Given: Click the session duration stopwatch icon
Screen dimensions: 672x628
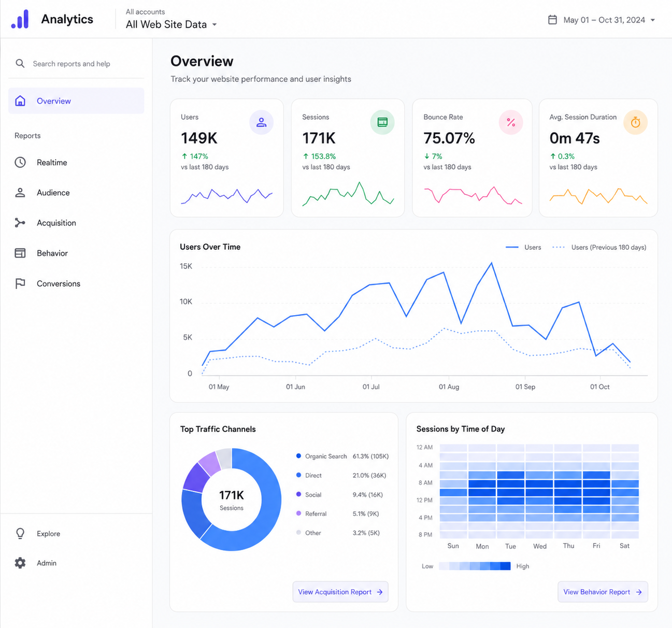Looking at the screenshot, I should coord(636,122).
